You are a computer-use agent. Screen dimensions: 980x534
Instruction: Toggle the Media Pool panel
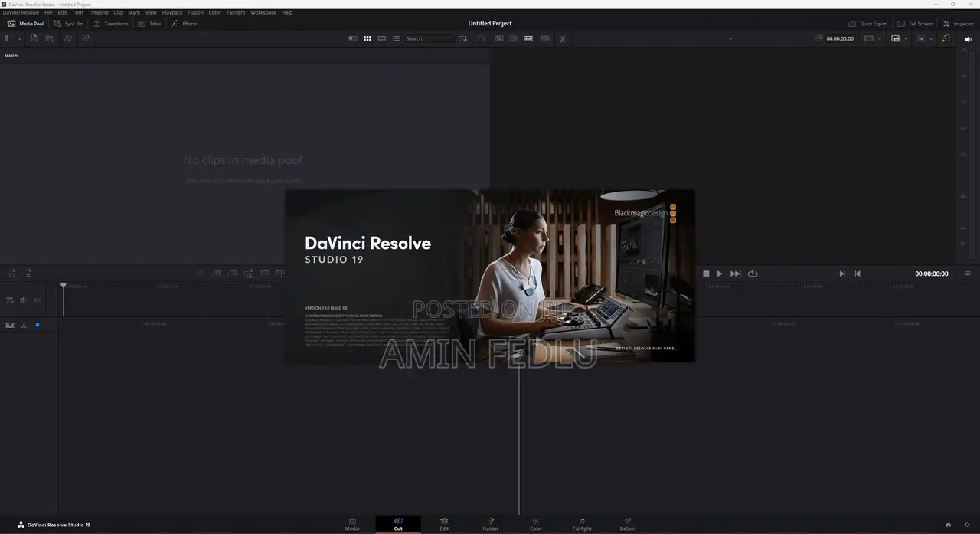click(26, 24)
